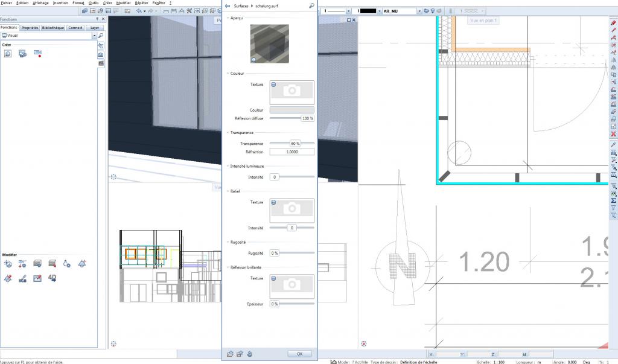
Task: Click the red X icon in the right toolbar
Action: (x=613, y=134)
